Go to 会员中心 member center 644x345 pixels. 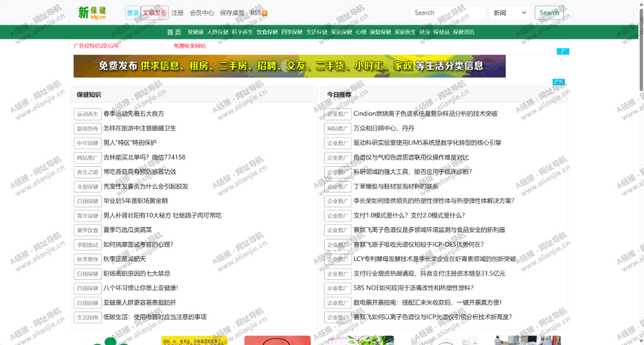pyautogui.click(x=202, y=13)
